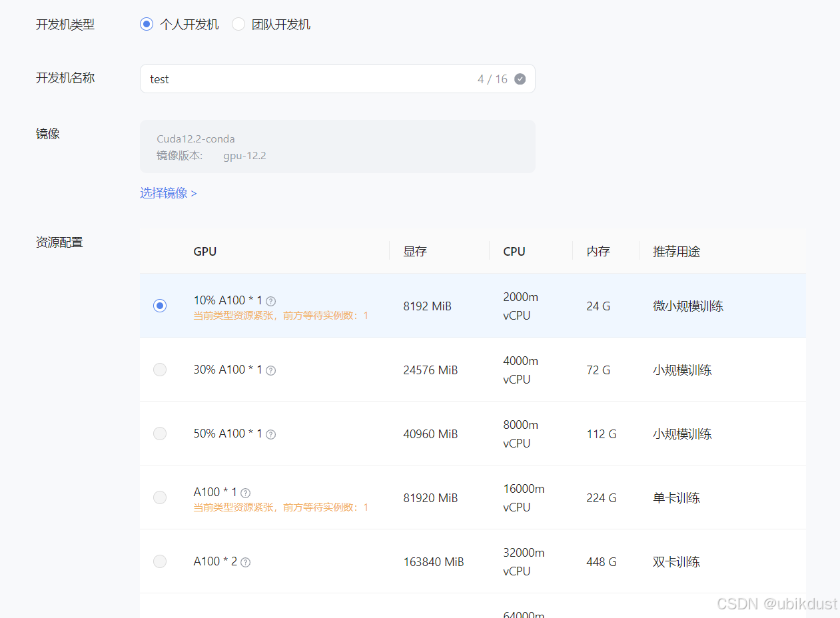This screenshot has width=840, height=618.
Task: Click the 开发机名称 input field with test
Action: 337,79
